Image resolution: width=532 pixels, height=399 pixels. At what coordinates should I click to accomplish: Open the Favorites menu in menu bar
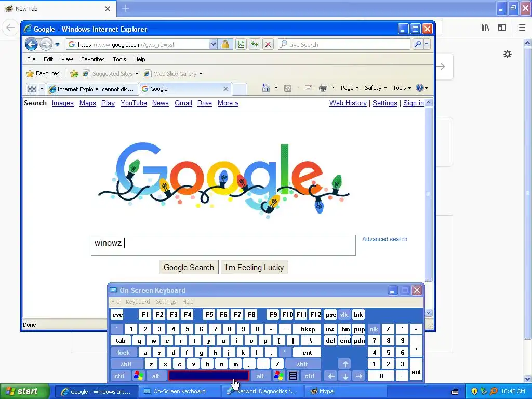point(92,59)
